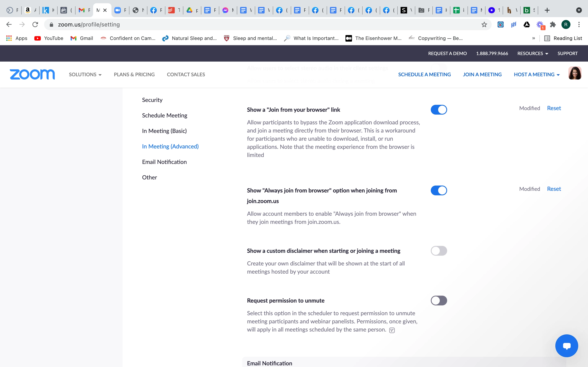Disable 'Join from your browser' link toggle

point(439,110)
